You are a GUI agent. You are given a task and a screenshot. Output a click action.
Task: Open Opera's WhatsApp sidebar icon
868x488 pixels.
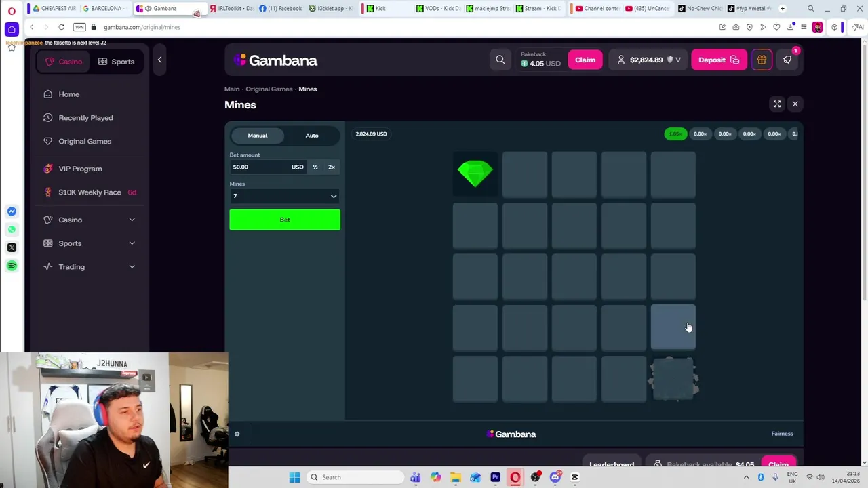click(x=12, y=229)
